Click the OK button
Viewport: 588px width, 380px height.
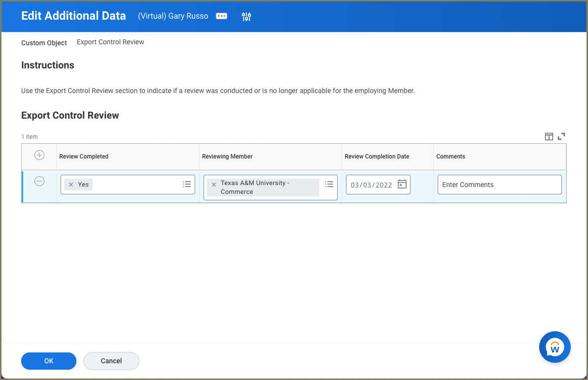(x=49, y=361)
